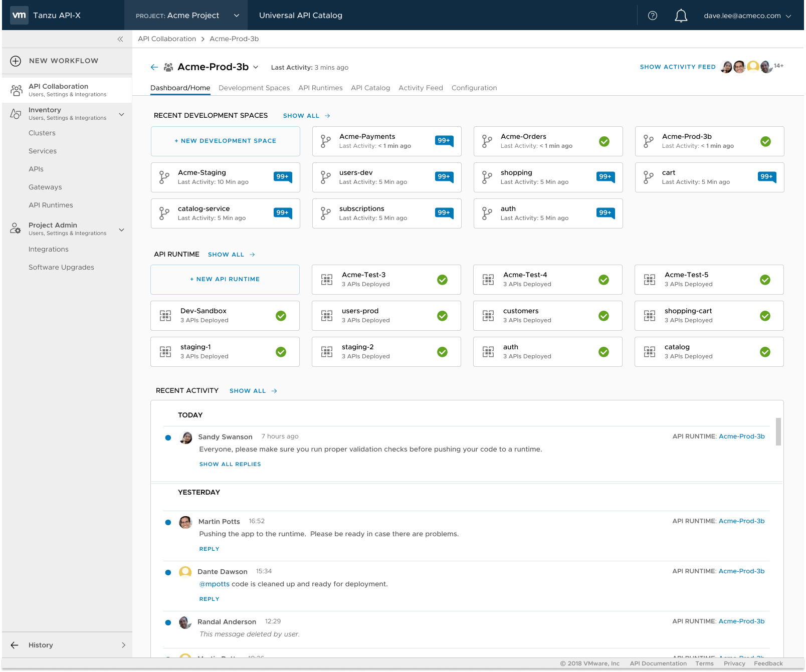Reply to Martin Potts' message
Viewport: 806px width, 672px height.
[210, 549]
